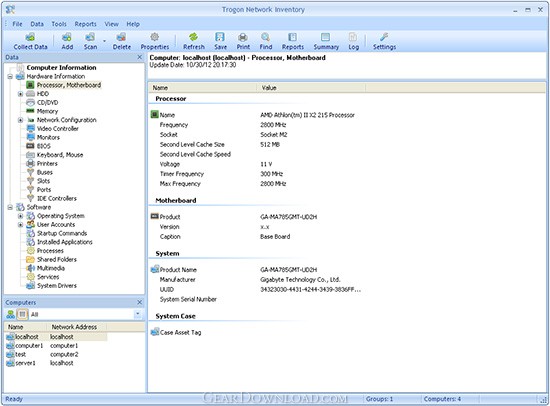Open the Scan button dropdown arrow
Viewport: 550px width, 406px height.
pyautogui.click(x=104, y=41)
